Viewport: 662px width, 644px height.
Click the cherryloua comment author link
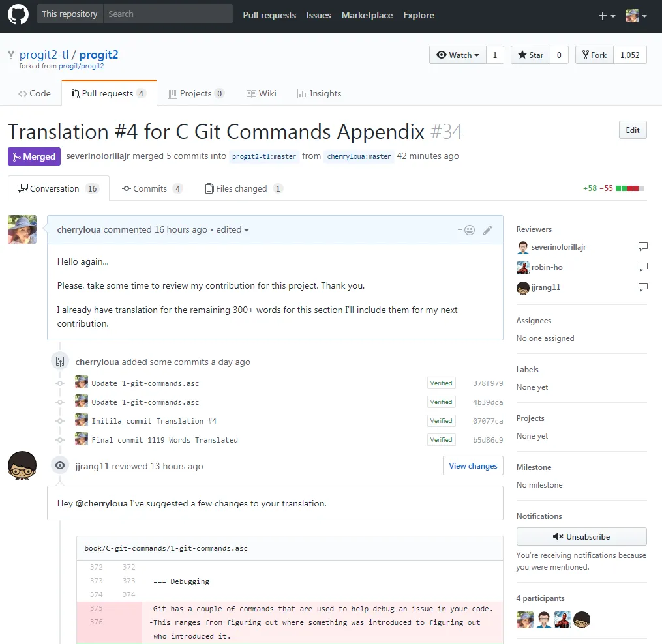[x=79, y=229]
